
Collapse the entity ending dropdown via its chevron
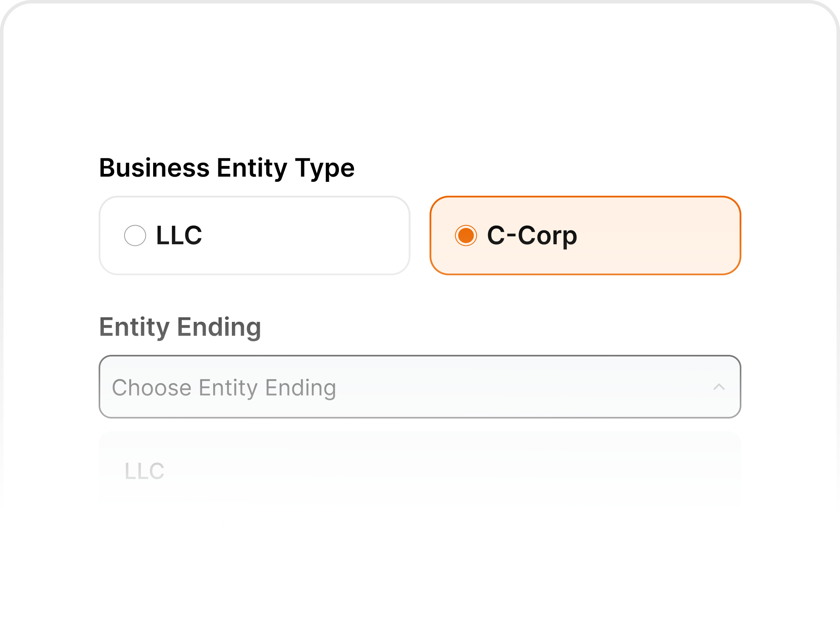(718, 387)
